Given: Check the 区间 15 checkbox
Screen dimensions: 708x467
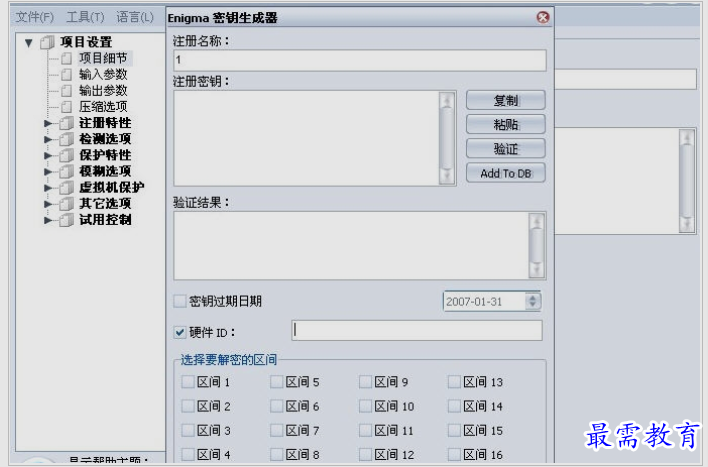Looking at the screenshot, I should point(455,430).
